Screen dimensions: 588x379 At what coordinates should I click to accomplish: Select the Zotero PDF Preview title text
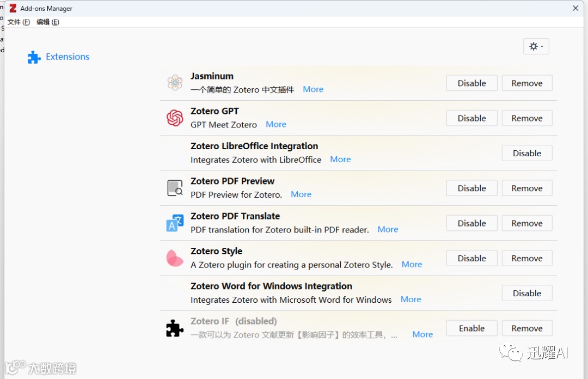[232, 181]
